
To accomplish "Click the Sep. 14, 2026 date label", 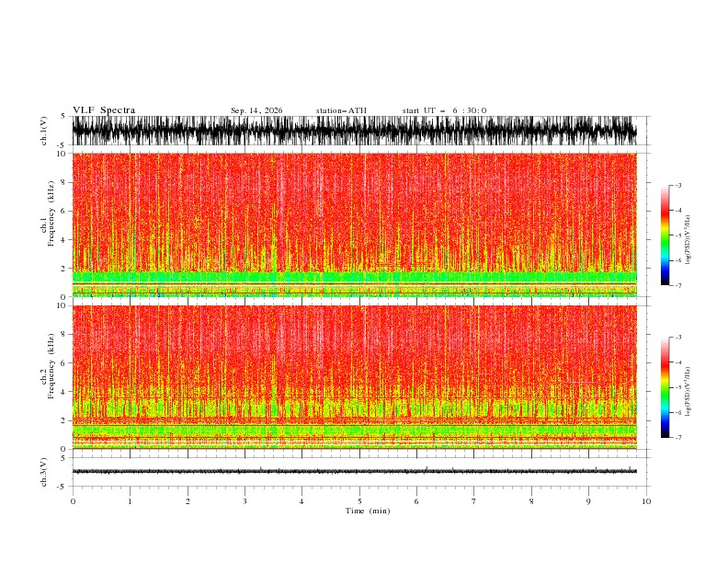I will coord(256,110).
